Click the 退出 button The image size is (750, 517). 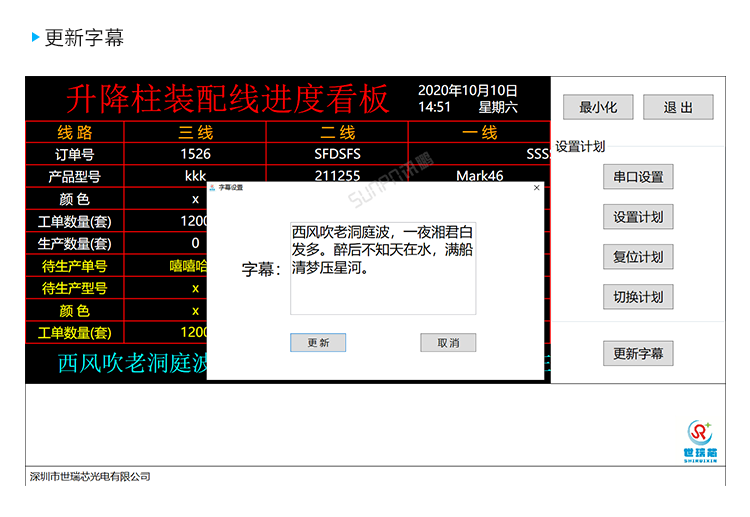(677, 108)
